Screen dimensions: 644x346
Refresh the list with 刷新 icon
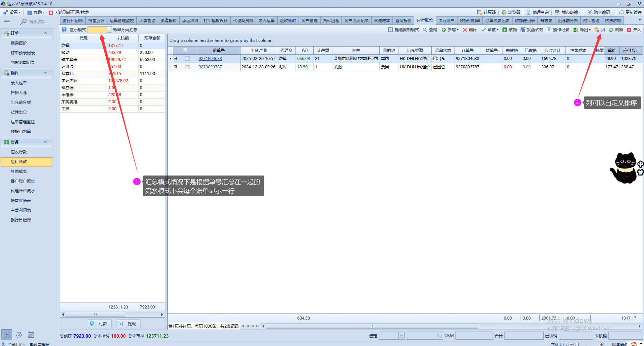point(611,30)
